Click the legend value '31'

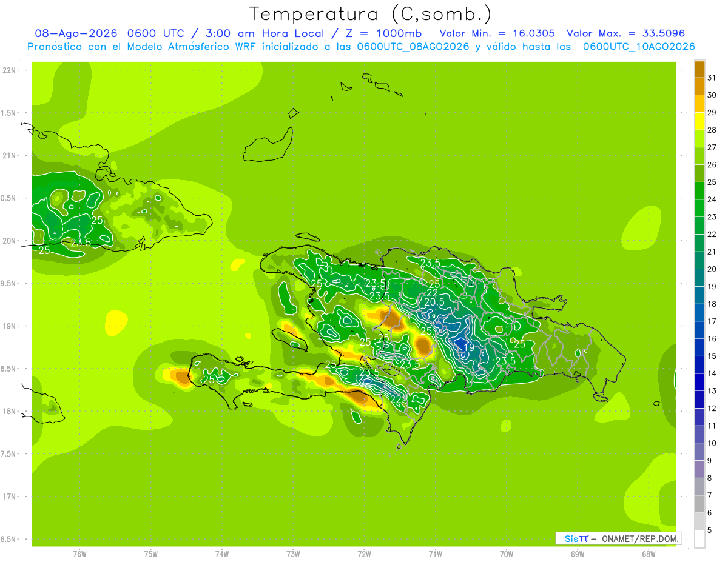712,78
